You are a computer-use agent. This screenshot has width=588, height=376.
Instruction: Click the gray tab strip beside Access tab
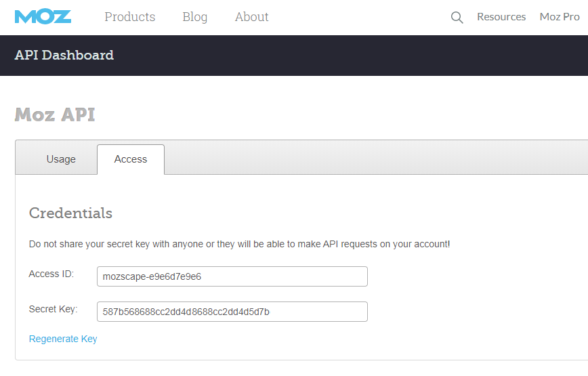(x=376, y=157)
